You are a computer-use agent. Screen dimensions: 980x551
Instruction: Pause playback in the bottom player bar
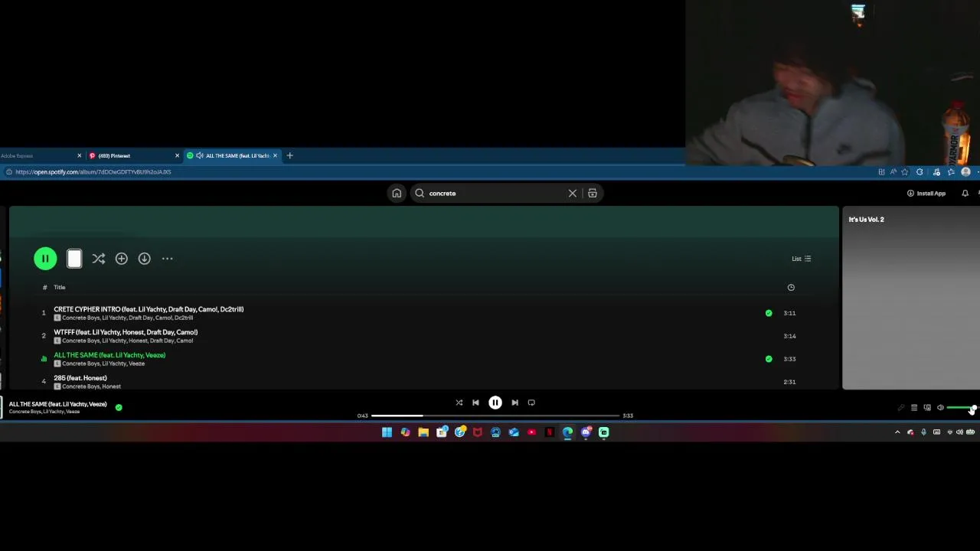click(495, 403)
